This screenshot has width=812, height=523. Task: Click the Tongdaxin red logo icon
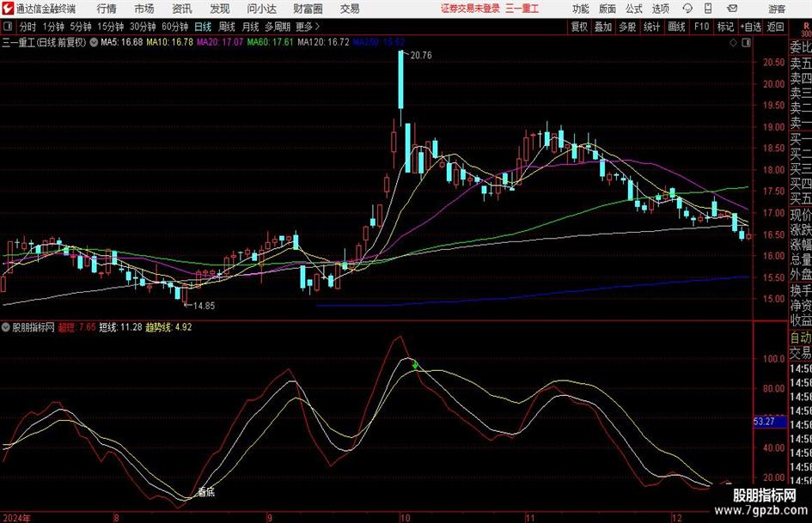pyautogui.click(x=8, y=9)
